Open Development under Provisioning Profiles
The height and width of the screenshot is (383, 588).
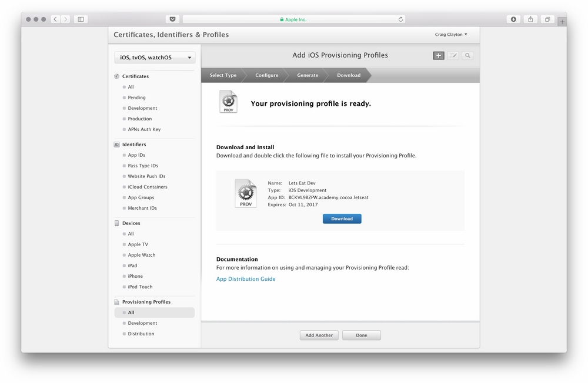[x=142, y=323]
